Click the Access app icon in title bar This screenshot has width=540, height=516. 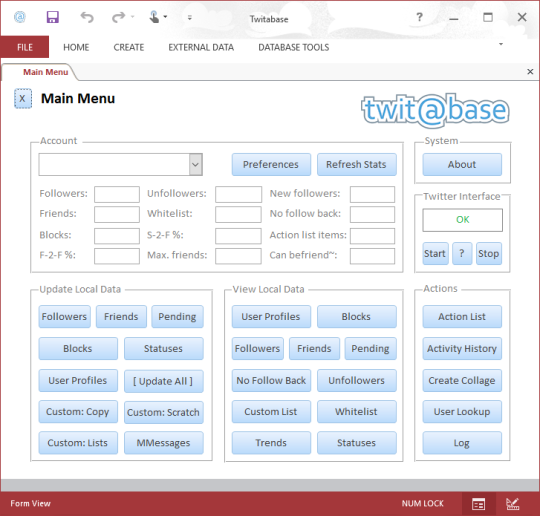tap(20, 17)
